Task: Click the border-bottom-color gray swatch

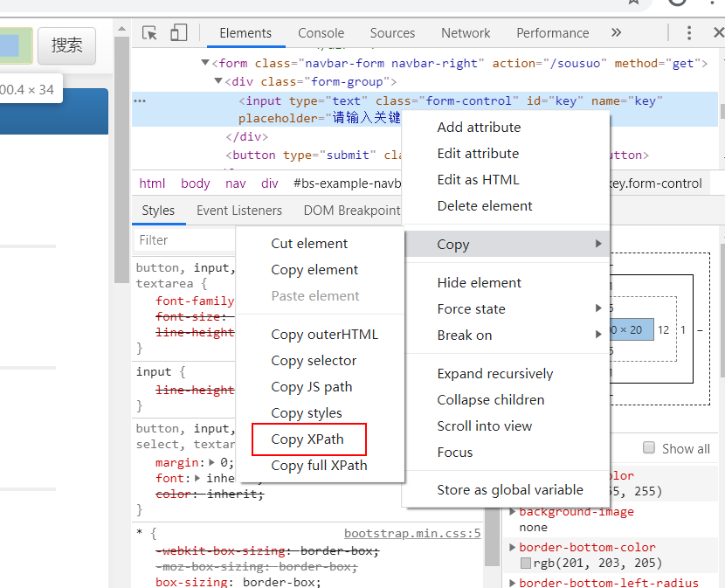Action: coord(525,563)
